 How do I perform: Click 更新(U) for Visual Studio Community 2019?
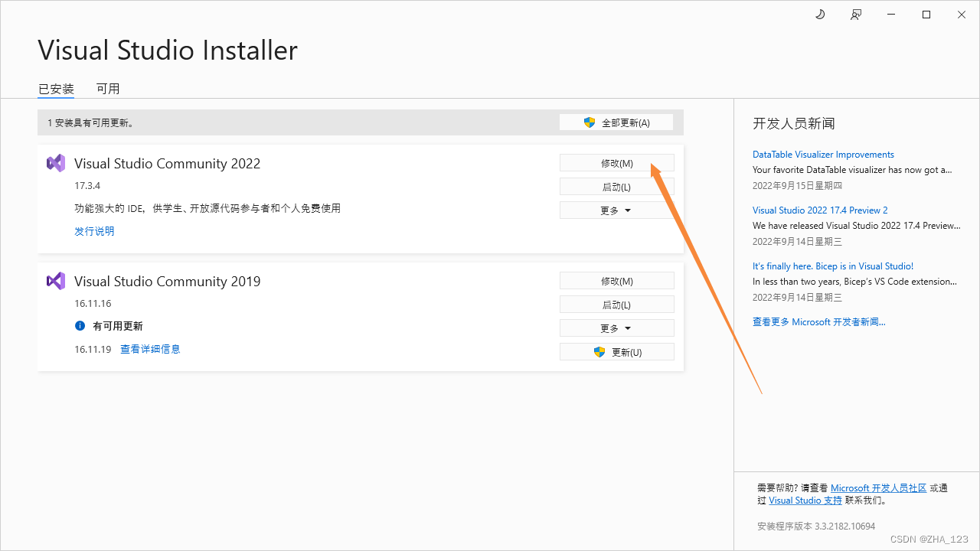(x=617, y=352)
